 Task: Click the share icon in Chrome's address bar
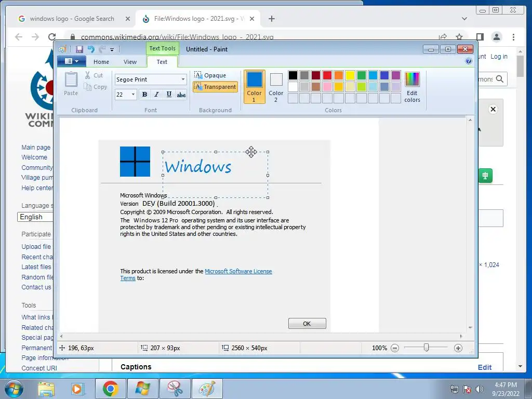pyautogui.click(x=443, y=37)
